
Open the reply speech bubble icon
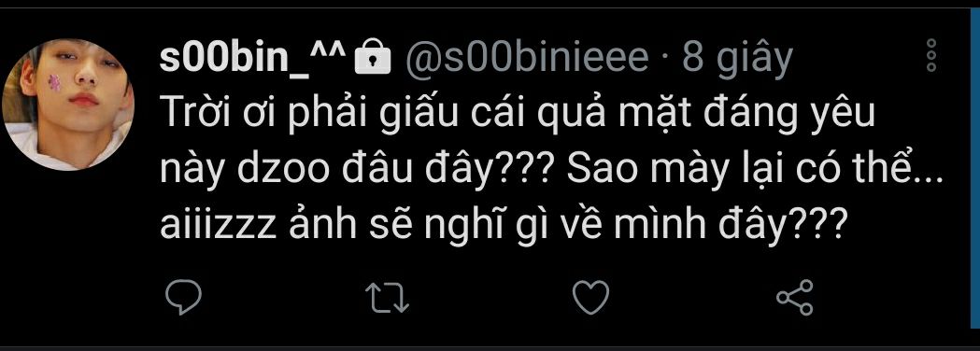point(183,297)
